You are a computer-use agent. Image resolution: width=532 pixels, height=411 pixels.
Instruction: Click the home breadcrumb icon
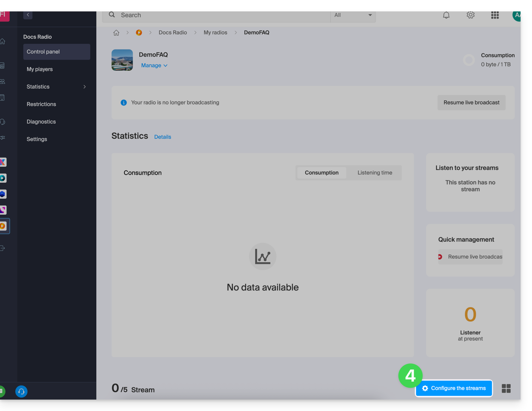116,33
